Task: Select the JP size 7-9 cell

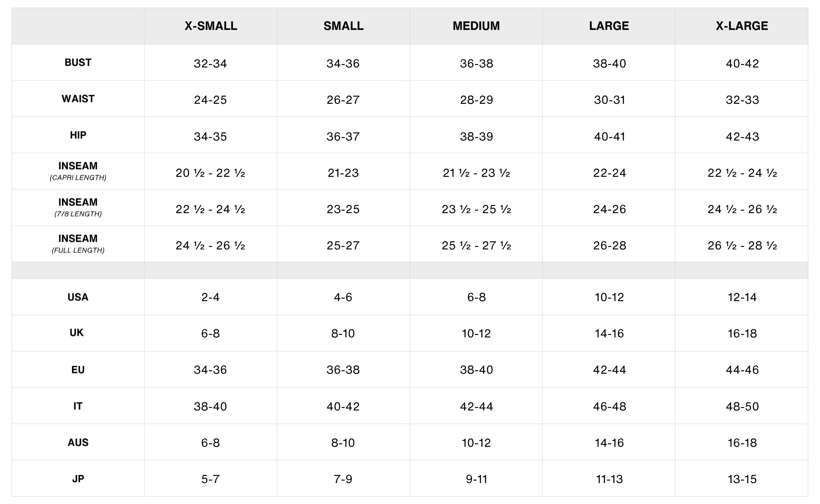Action: [x=343, y=479]
